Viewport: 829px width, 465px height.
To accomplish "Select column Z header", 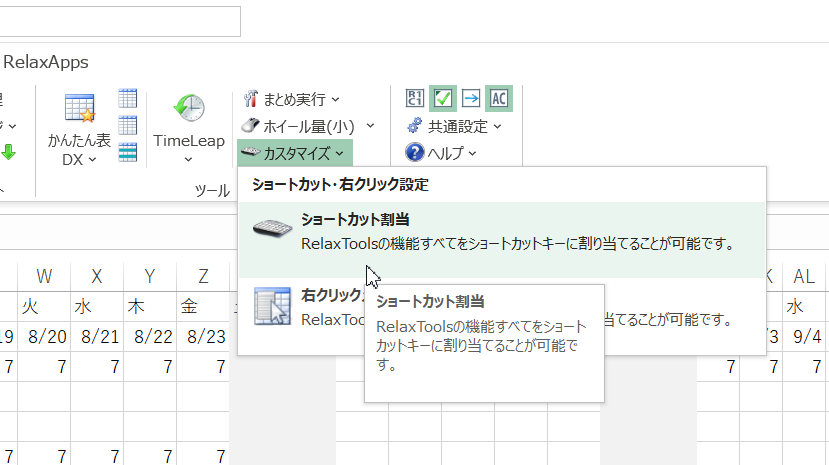I will coord(203,276).
